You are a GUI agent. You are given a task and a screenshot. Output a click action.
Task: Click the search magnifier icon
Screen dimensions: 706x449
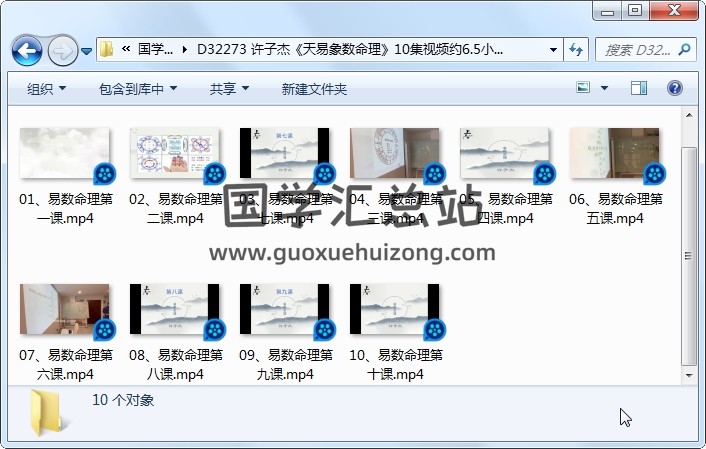685,49
